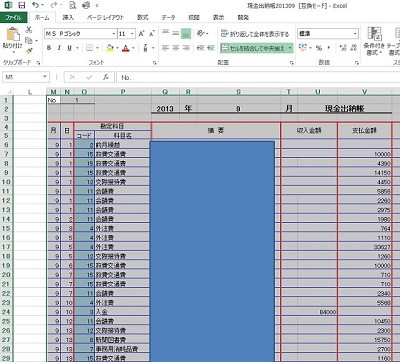Click the formula bar input field
The width and height of the screenshot is (400, 362).
[x=258, y=77]
